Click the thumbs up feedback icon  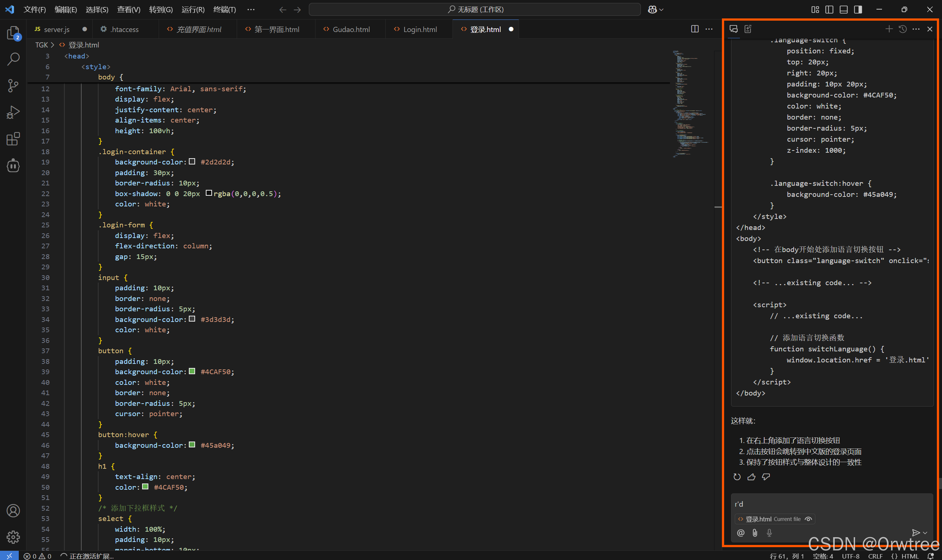[x=751, y=477]
